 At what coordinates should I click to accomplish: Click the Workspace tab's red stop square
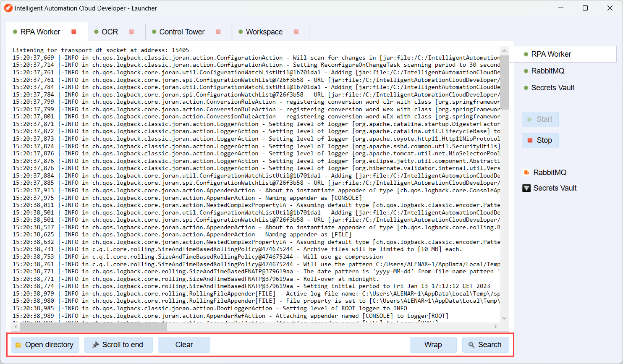pyautogui.click(x=296, y=32)
